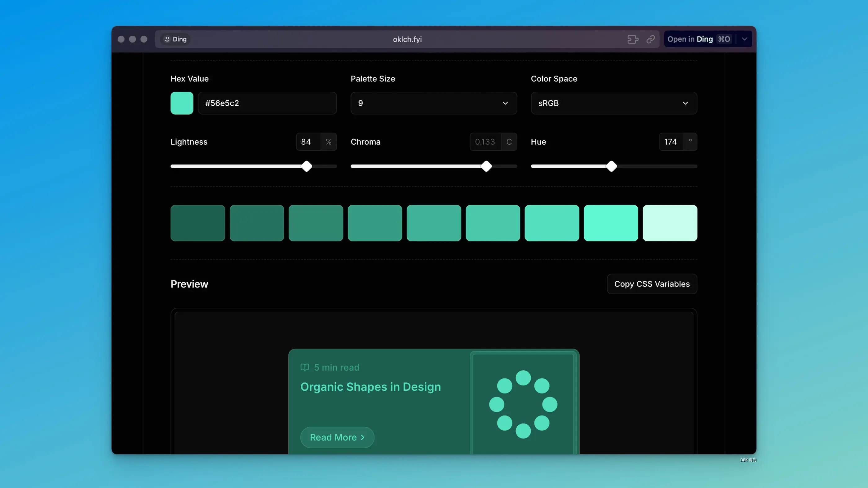Viewport: 868px width, 488px height.
Task: Select the fifth middle palette swatch
Action: coord(434,223)
